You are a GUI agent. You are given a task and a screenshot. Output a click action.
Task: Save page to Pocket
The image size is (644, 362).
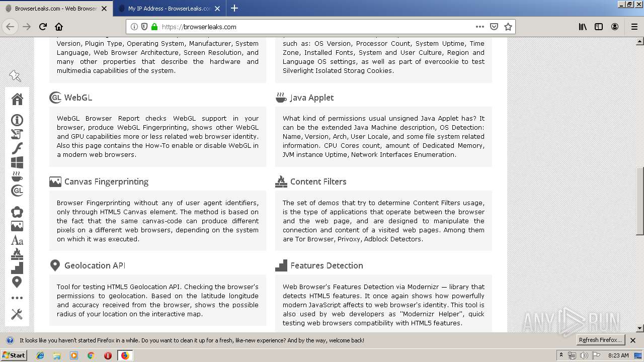[x=494, y=27]
